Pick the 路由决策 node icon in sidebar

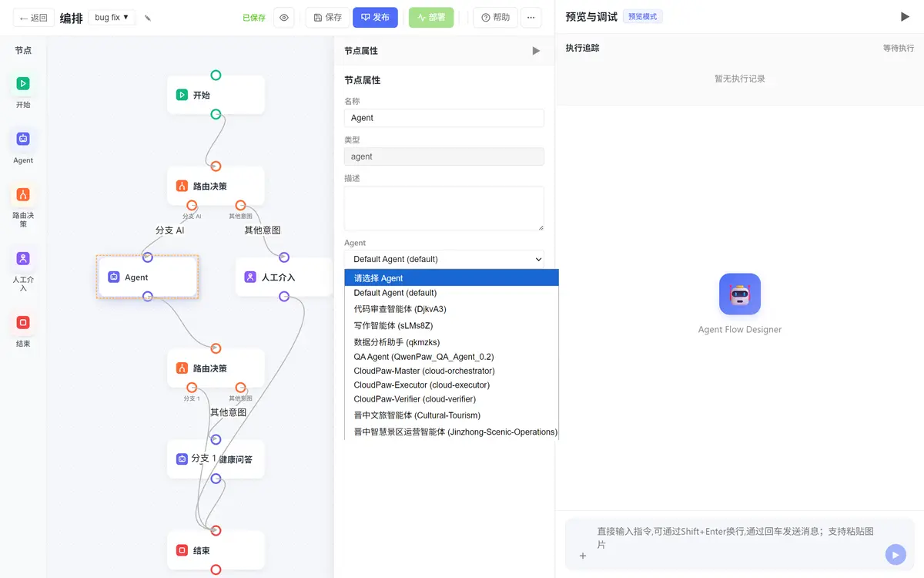tap(23, 194)
